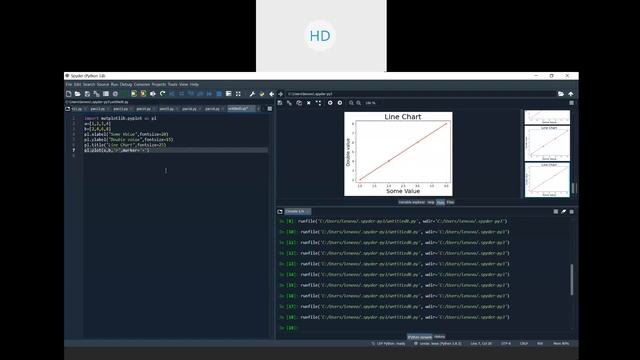Screen dimensions: 640x360
Task: Click the Browse tabs icon in editor
Action: 68,109
